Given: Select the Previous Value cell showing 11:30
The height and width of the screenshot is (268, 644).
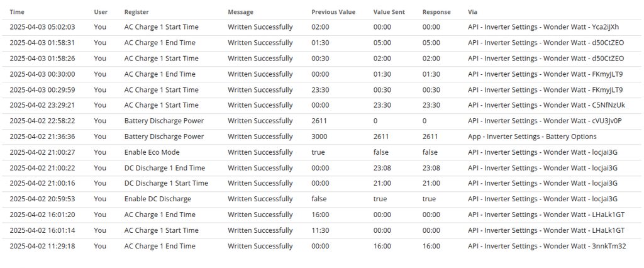Looking at the screenshot, I should pyautogui.click(x=320, y=230).
